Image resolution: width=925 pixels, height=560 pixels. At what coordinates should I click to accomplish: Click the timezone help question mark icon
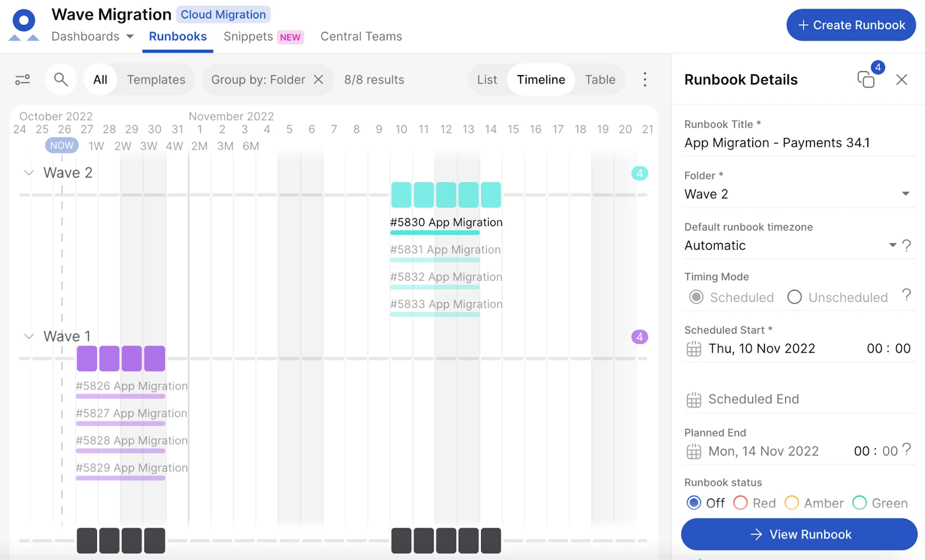[x=906, y=245]
